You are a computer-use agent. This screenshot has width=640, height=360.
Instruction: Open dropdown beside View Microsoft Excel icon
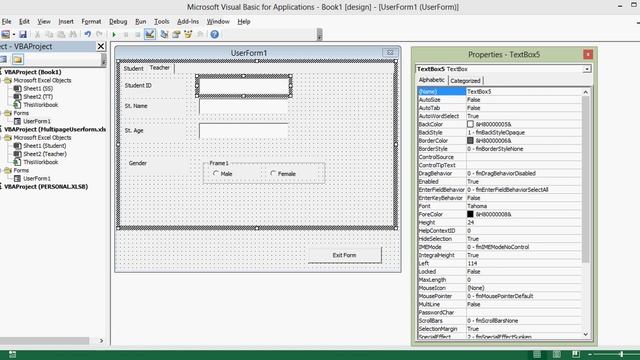[13, 34]
